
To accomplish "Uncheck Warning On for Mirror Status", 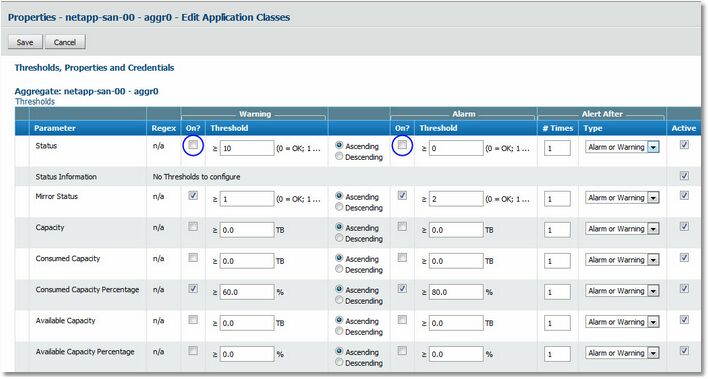I will coord(193,196).
